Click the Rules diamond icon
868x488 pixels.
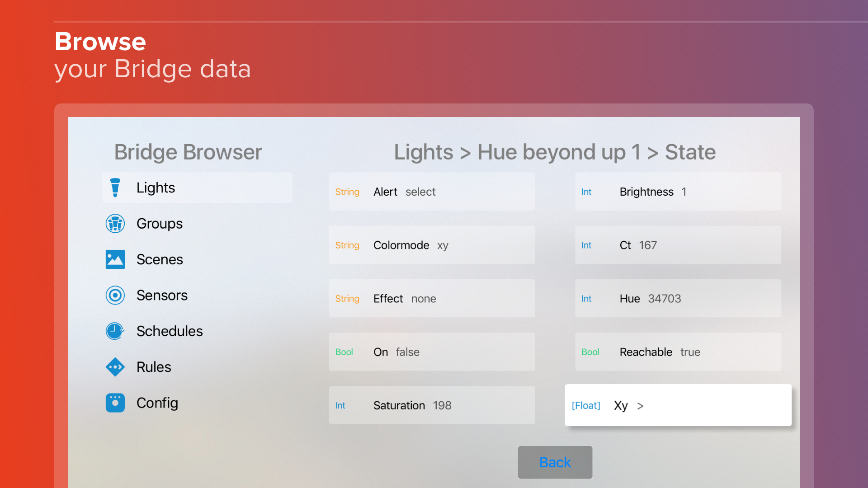pos(115,367)
